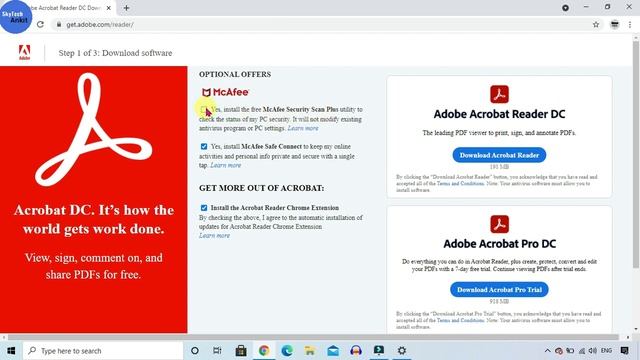Click the network icon in system tray
Viewport: 640px width, 360px height.
582,351
